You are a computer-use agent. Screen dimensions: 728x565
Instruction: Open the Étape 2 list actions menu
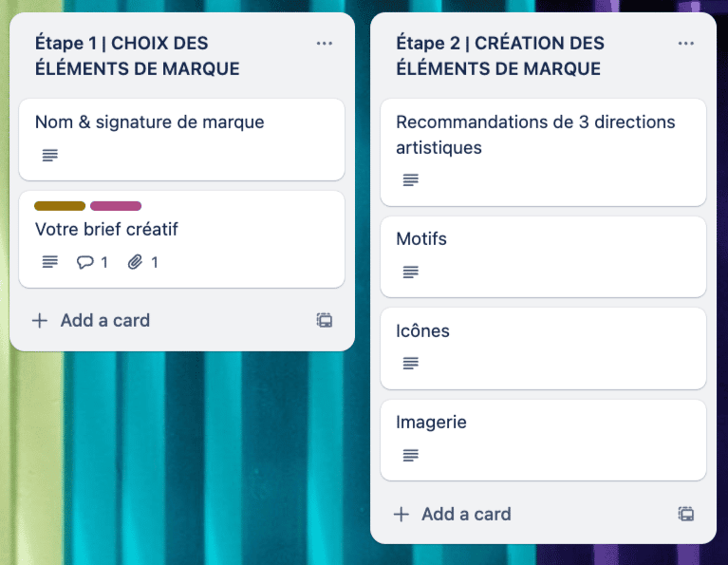[x=685, y=44]
